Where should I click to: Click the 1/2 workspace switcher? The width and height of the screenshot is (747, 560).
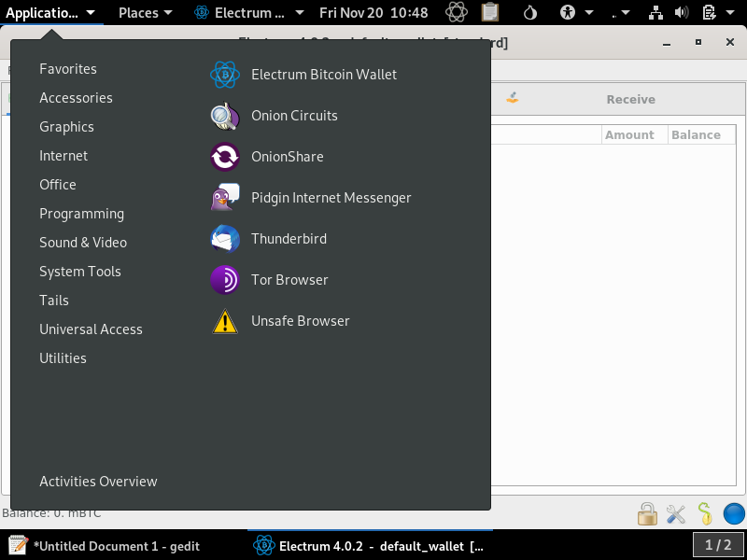click(718, 545)
